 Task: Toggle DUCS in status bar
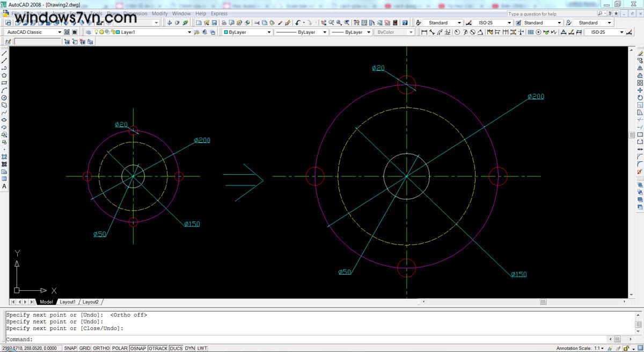176,348
